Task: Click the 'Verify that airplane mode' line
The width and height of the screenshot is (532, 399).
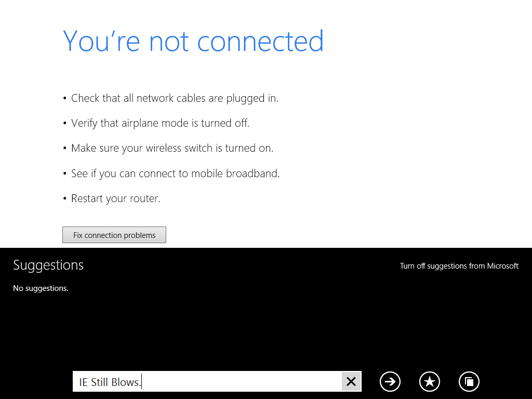Action: point(160,123)
